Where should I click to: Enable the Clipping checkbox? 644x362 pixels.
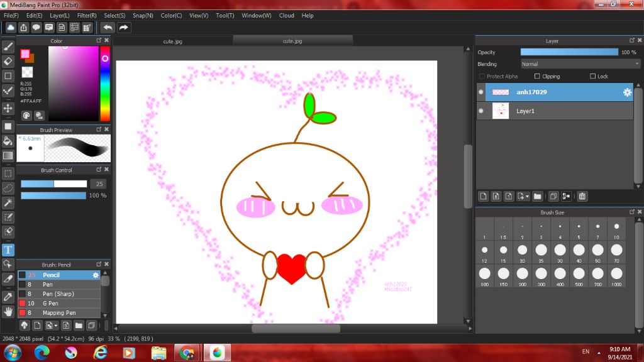click(x=537, y=76)
